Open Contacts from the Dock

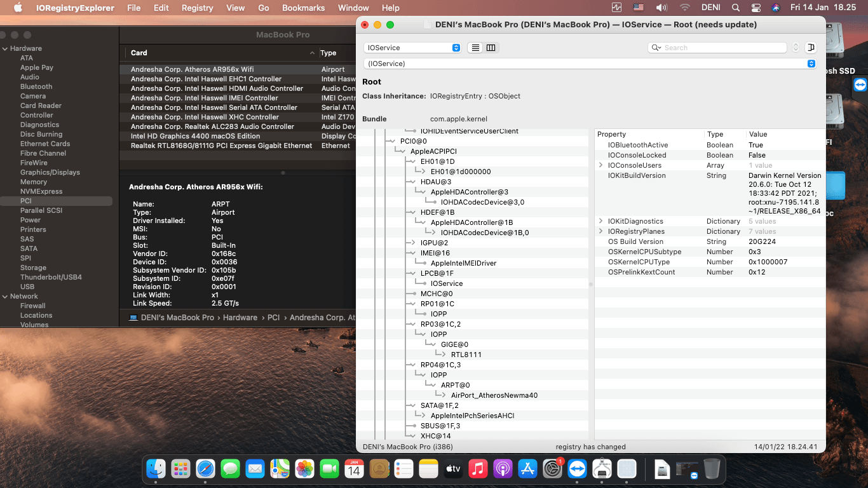[379, 469]
